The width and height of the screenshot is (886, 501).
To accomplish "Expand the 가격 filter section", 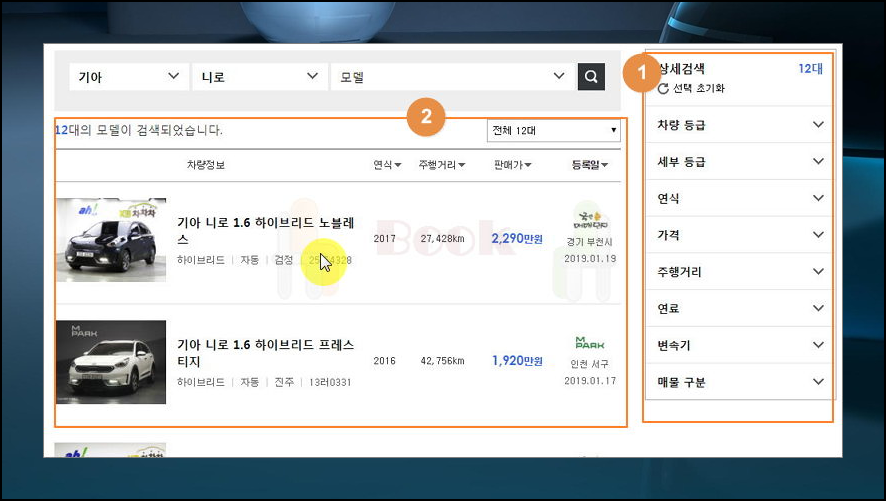I will pyautogui.click(x=739, y=235).
